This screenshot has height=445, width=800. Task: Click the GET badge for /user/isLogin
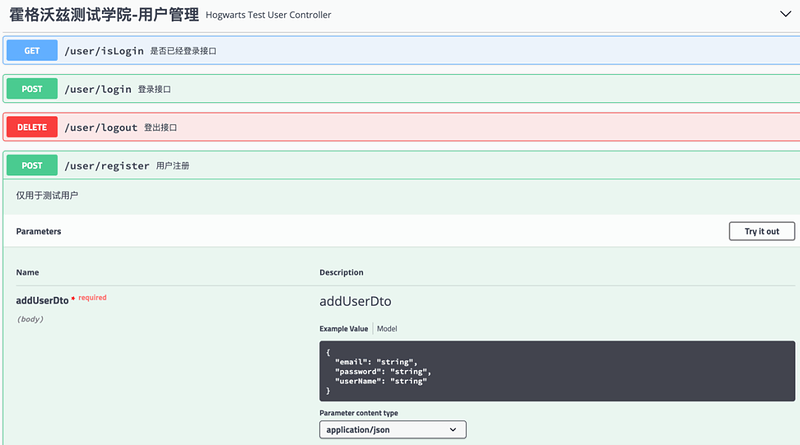point(32,51)
